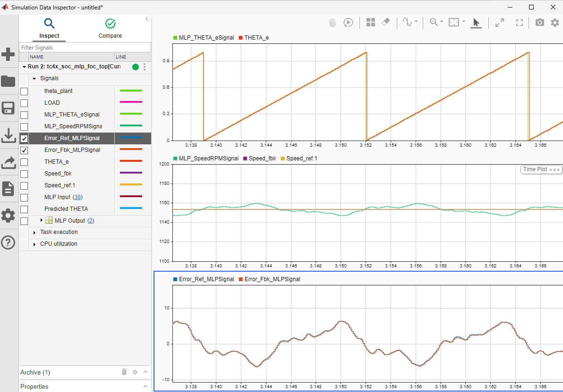
Task: Open the import plus icon
Action: point(9,54)
